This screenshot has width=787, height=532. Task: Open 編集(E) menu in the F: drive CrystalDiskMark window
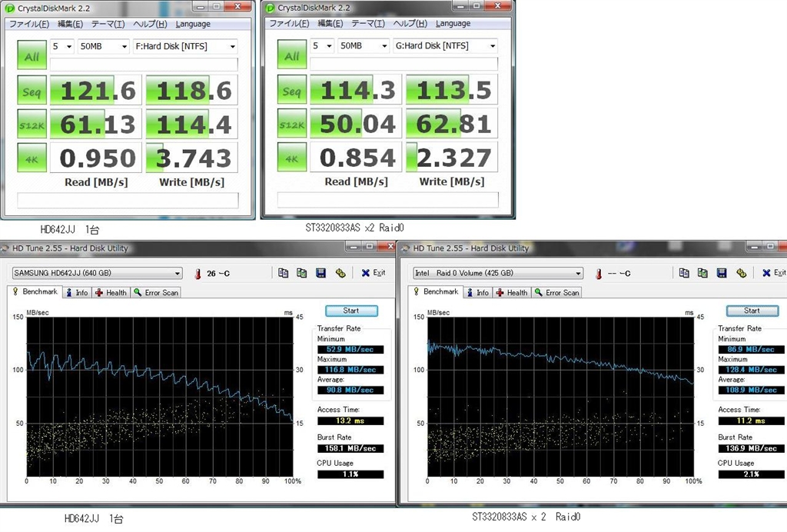(70, 24)
